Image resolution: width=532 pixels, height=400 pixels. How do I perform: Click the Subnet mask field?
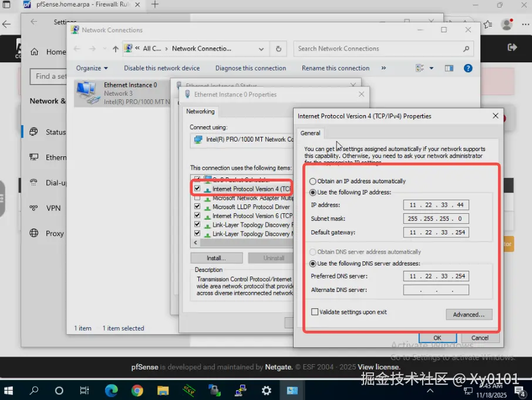point(436,219)
